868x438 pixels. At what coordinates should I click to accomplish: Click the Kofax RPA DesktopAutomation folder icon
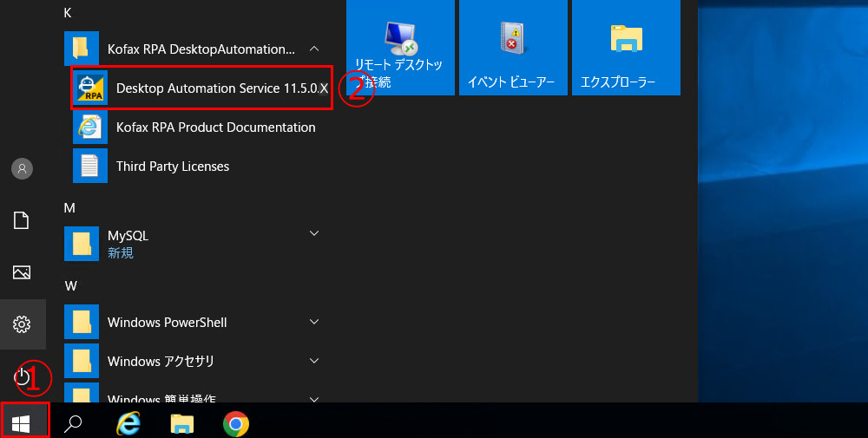[x=82, y=49]
